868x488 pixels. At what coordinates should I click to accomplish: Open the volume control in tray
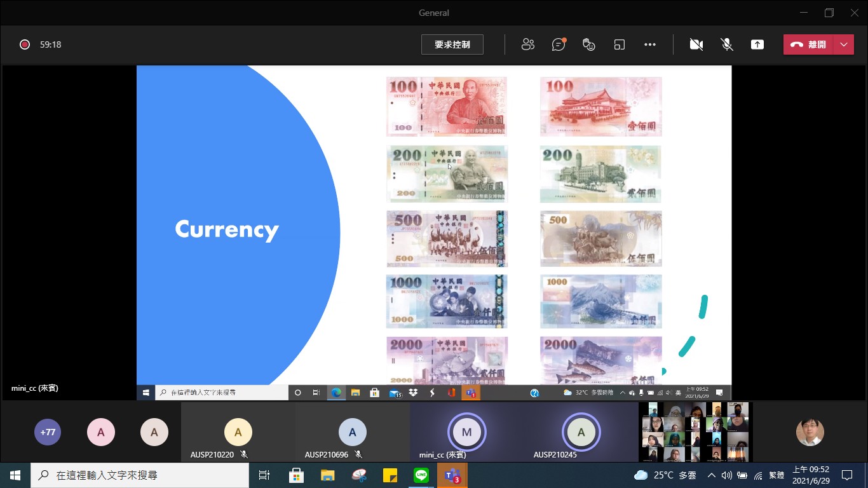tap(726, 475)
